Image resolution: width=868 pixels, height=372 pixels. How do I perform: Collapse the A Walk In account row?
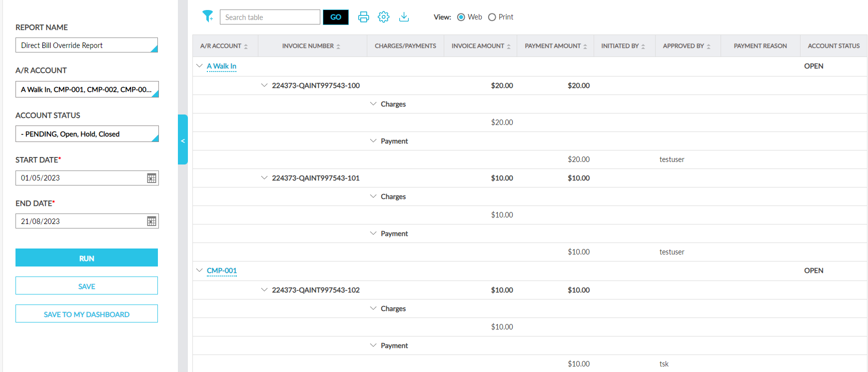pos(199,66)
